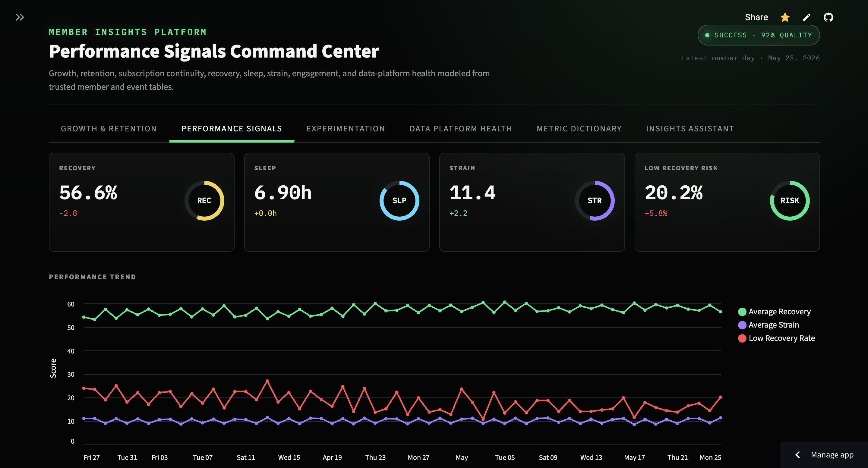Click the -2.8 recovery delta
This screenshot has width=868, height=468.
point(68,213)
